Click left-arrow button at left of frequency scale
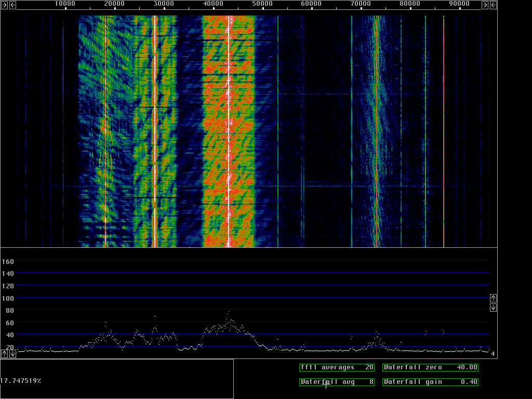The height and width of the screenshot is (399, 532). 12,5
